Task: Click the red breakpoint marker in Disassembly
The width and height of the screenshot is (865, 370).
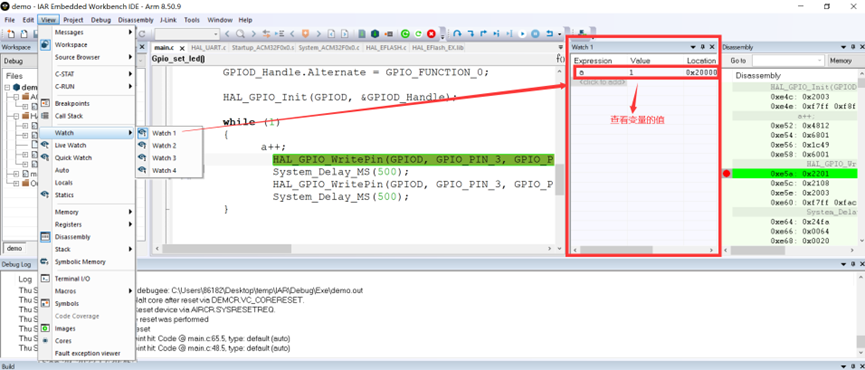Action: tap(727, 174)
